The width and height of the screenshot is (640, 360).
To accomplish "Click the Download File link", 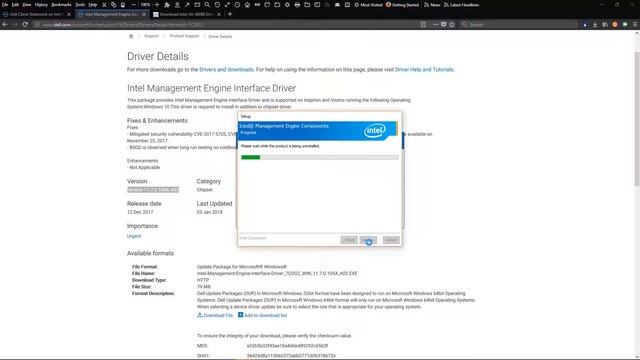I will coord(215,315).
